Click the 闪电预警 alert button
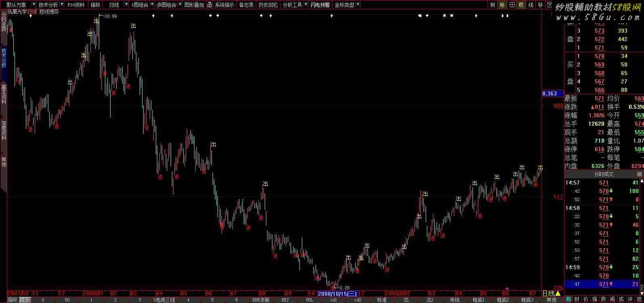Screen dimensions: 644x303 pos(320,5)
